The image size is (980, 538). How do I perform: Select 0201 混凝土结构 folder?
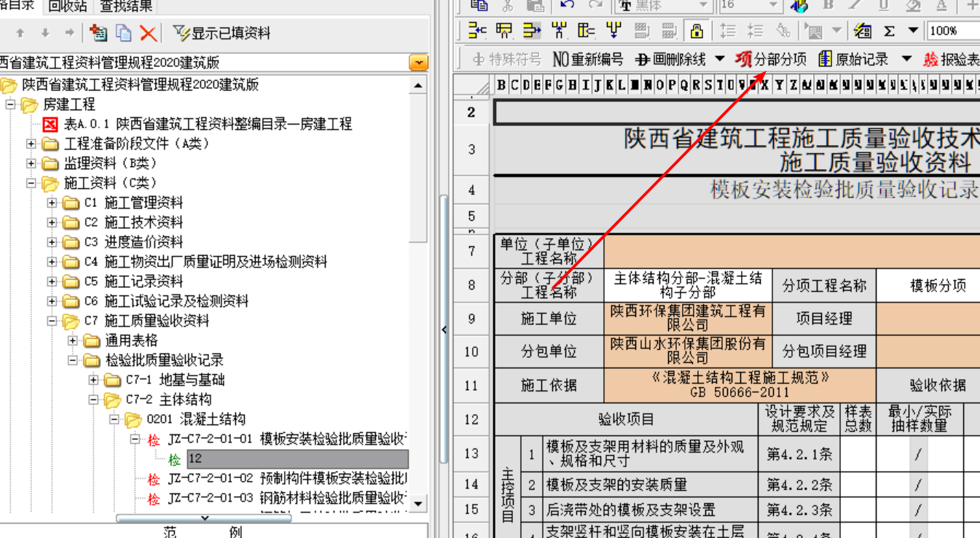pos(196,420)
